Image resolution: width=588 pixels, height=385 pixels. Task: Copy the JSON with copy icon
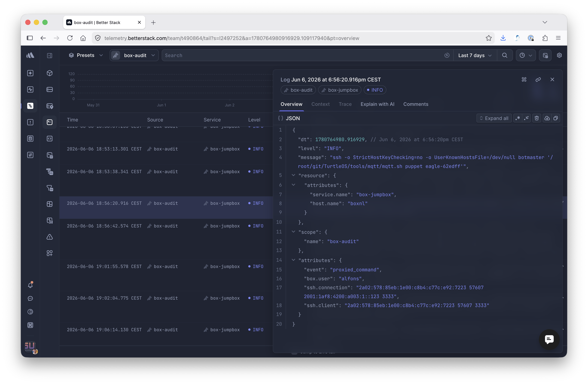556,118
